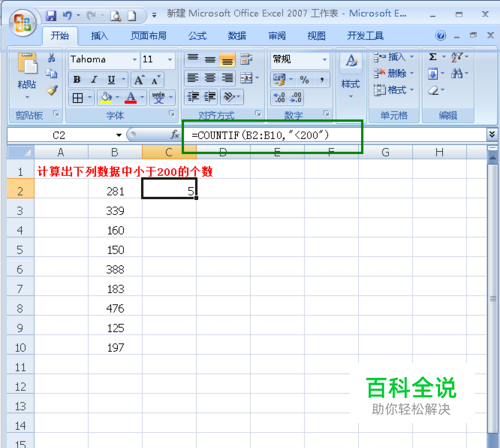The image size is (500, 448).
Task: Apply comma style
Action: click(321, 80)
